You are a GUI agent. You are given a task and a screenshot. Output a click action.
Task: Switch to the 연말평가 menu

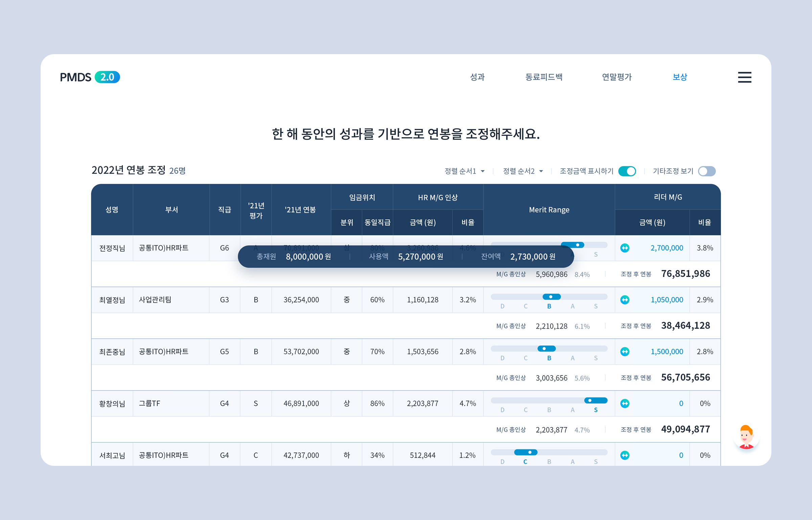[x=617, y=77]
